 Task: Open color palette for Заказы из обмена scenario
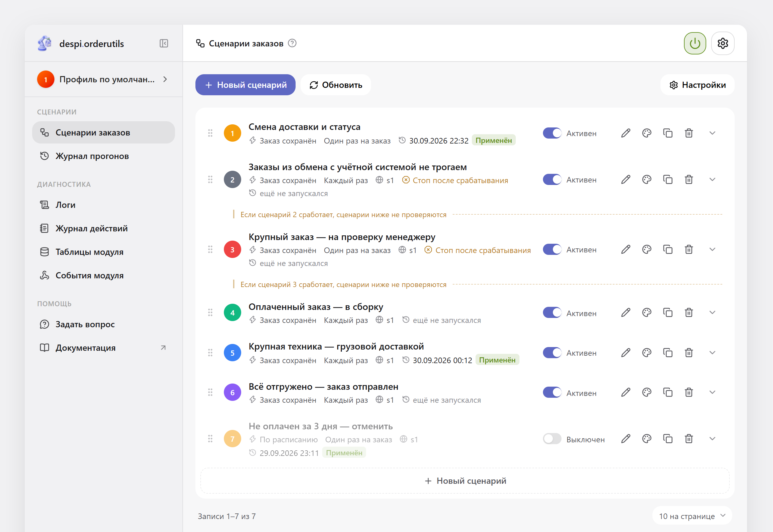click(x=647, y=180)
